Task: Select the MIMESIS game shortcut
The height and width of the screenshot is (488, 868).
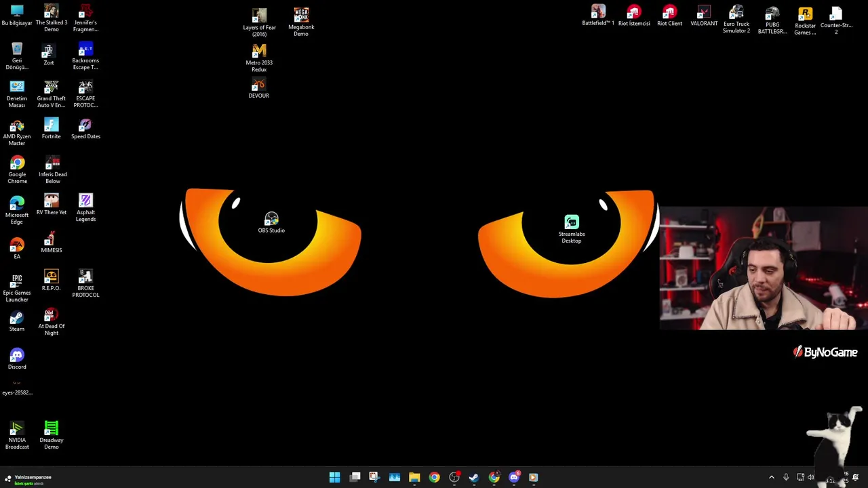Action: pos(52,243)
